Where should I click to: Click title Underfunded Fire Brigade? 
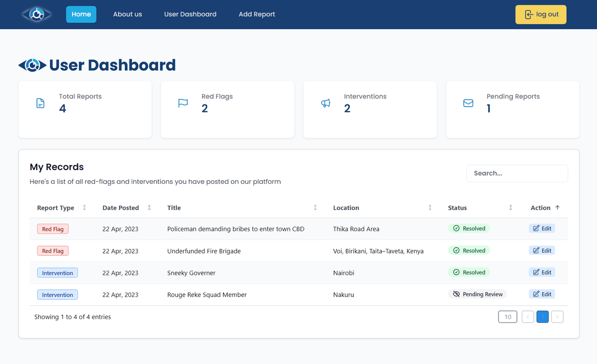[204, 251]
